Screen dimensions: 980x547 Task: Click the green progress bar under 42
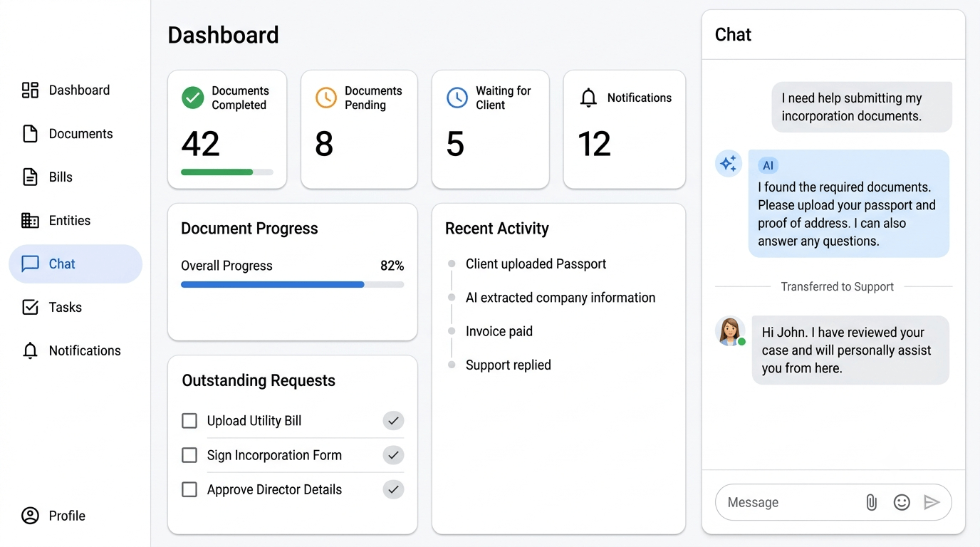click(227, 172)
